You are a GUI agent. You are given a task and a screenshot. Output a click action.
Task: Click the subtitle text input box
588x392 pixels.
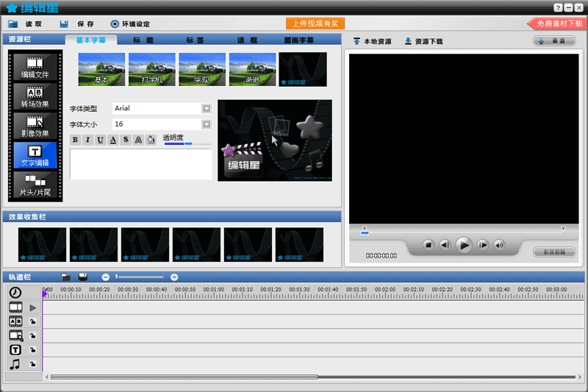(140, 164)
